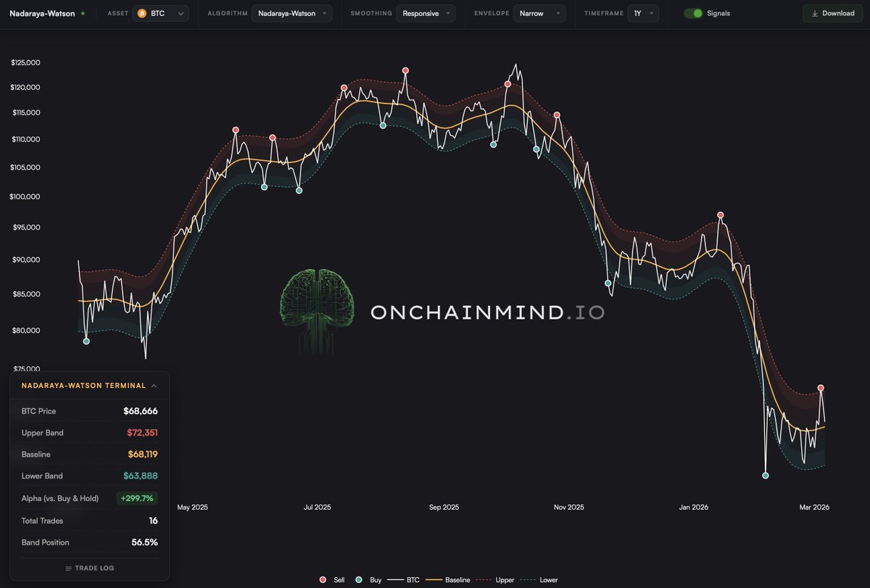Open the Envelope dropdown set to Narrow
This screenshot has width=870, height=588.
(x=539, y=12)
